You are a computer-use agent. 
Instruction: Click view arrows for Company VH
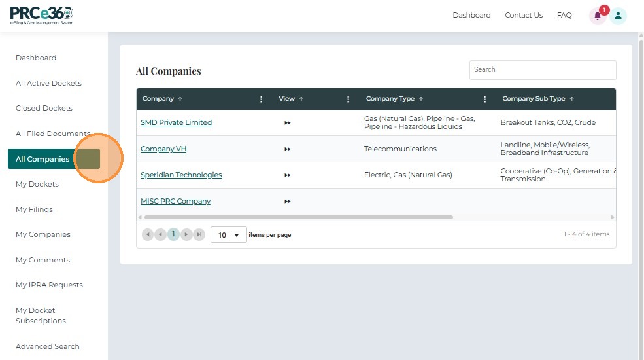tap(288, 149)
